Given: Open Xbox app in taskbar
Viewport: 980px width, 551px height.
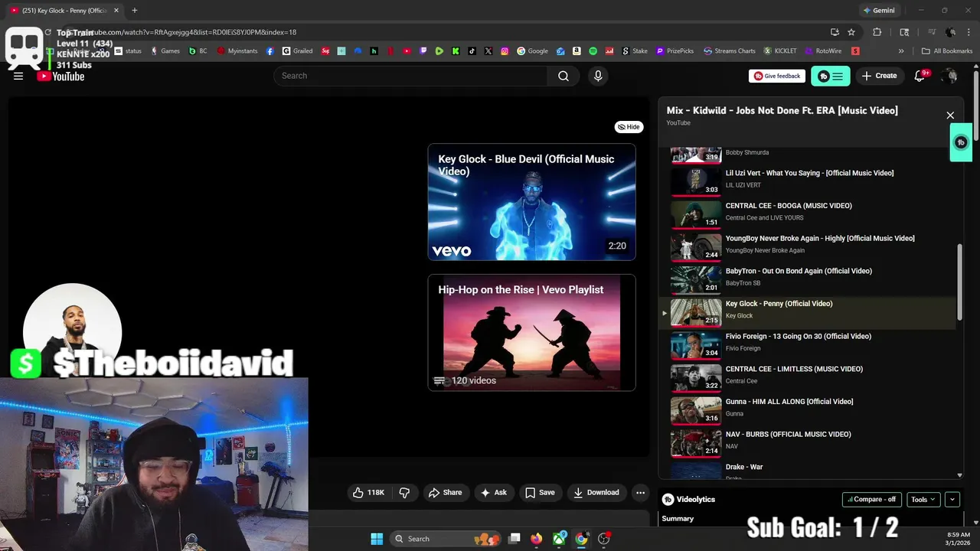Looking at the screenshot, I should pos(560,539).
